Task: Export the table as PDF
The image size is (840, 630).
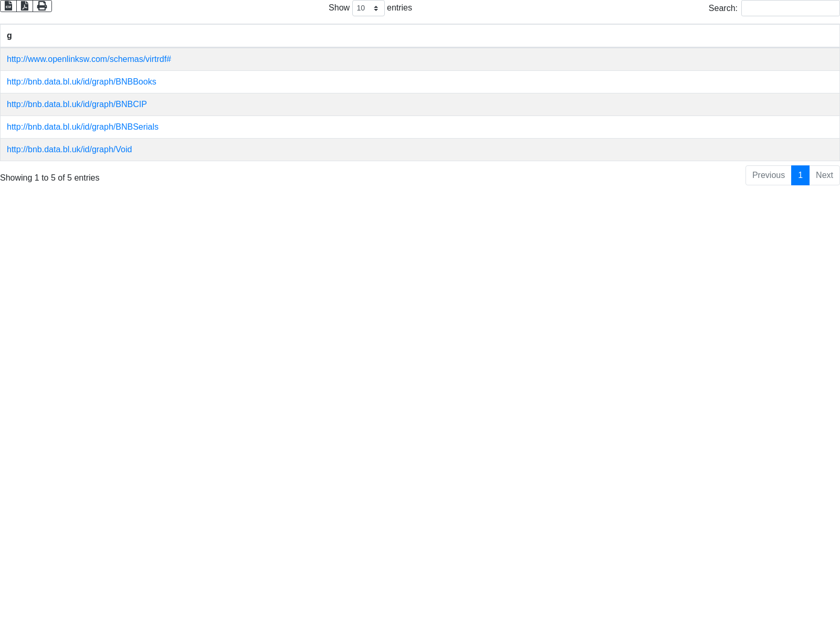Action: click(25, 6)
